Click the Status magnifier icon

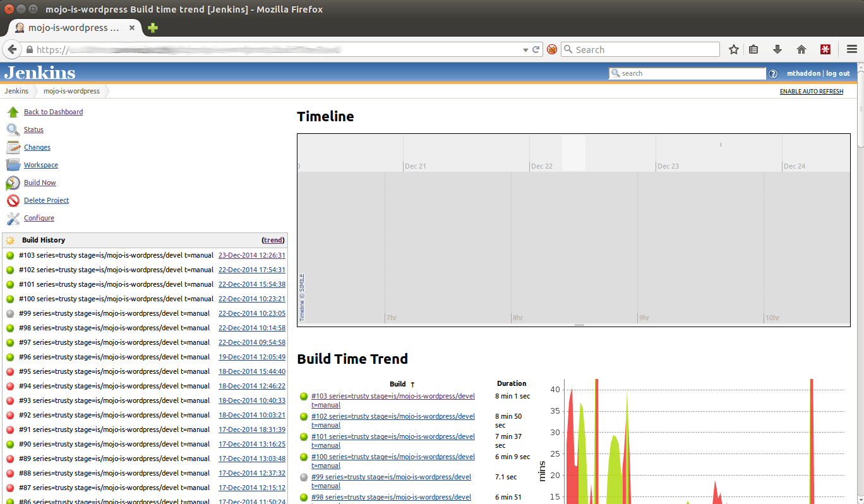coord(13,129)
